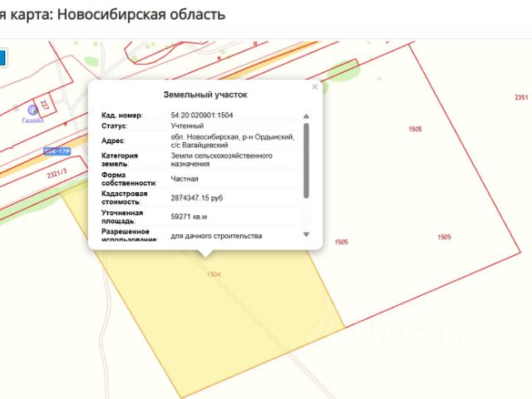Click area value 59271 кв.м

(189, 216)
